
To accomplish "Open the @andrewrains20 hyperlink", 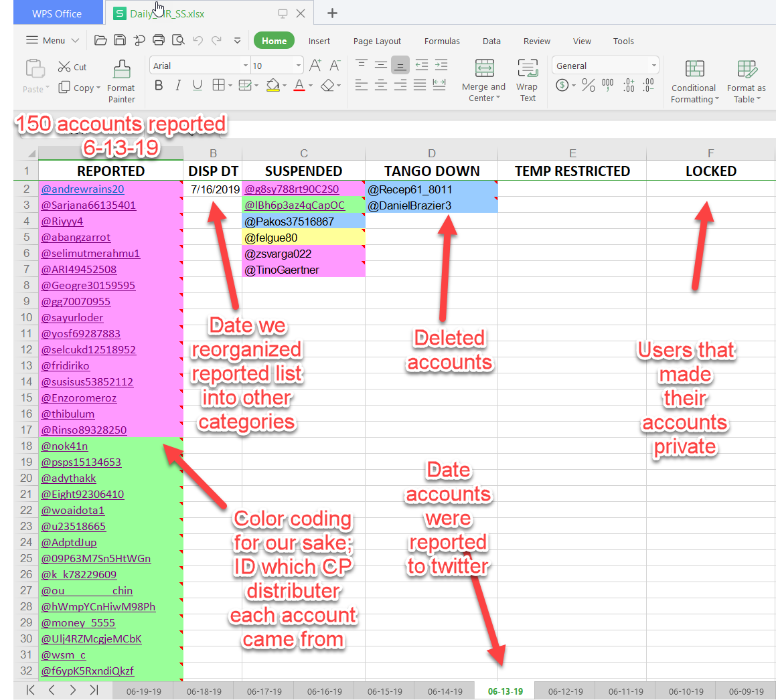I will [x=82, y=189].
